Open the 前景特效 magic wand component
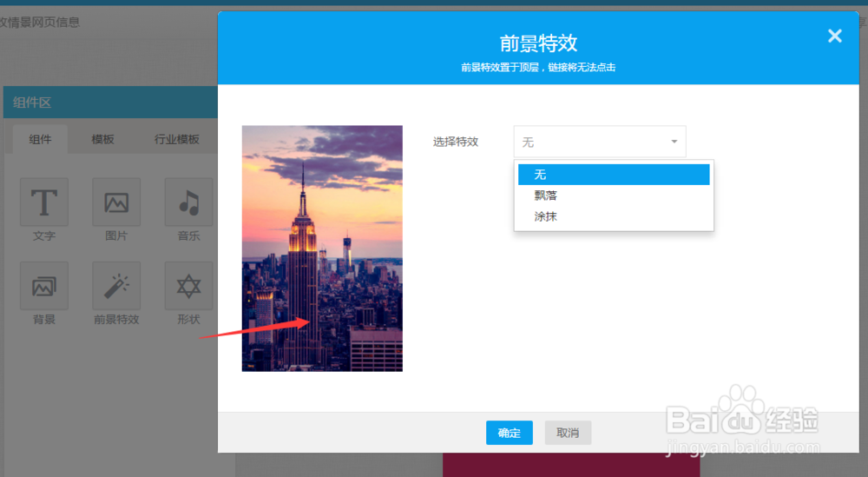 [x=116, y=286]
